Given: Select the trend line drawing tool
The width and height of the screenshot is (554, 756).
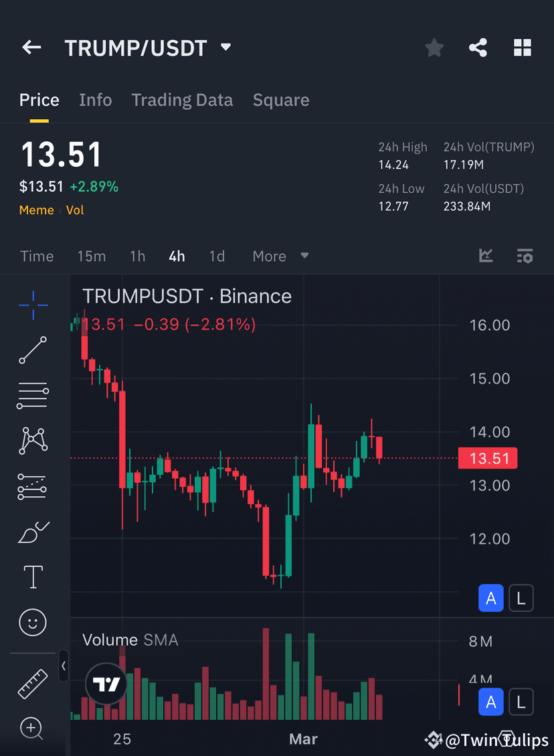Looking at the screenshot, I should point(33,350).
